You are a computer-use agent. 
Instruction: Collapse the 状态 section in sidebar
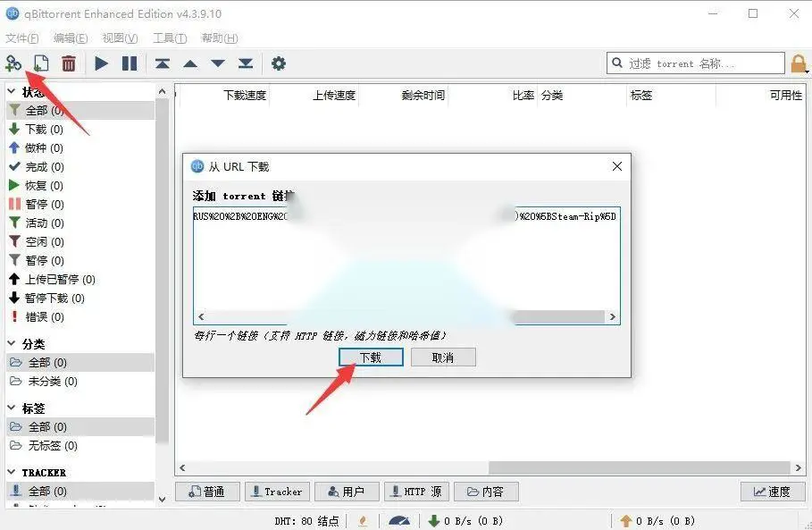[12, 91]
